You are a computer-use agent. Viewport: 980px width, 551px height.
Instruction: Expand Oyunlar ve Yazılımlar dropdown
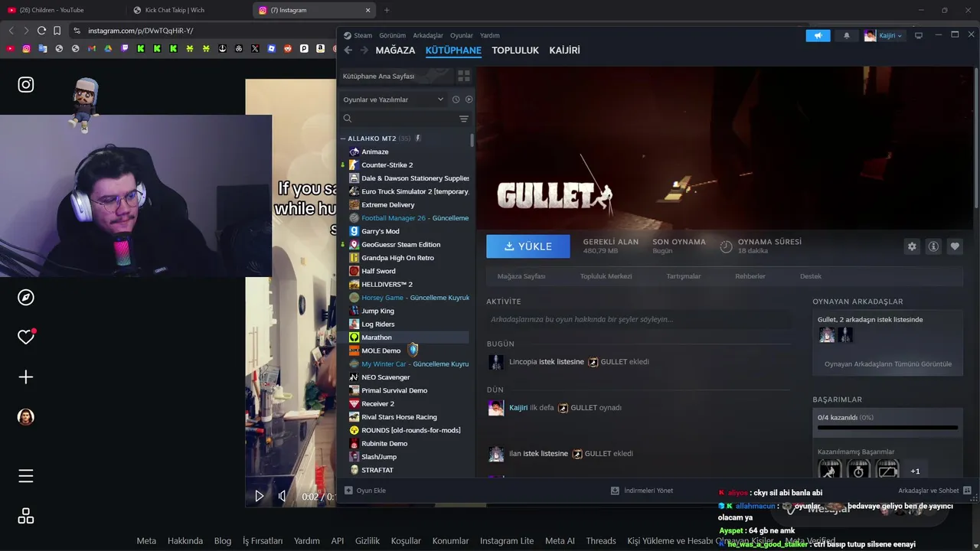click(393, 99)
